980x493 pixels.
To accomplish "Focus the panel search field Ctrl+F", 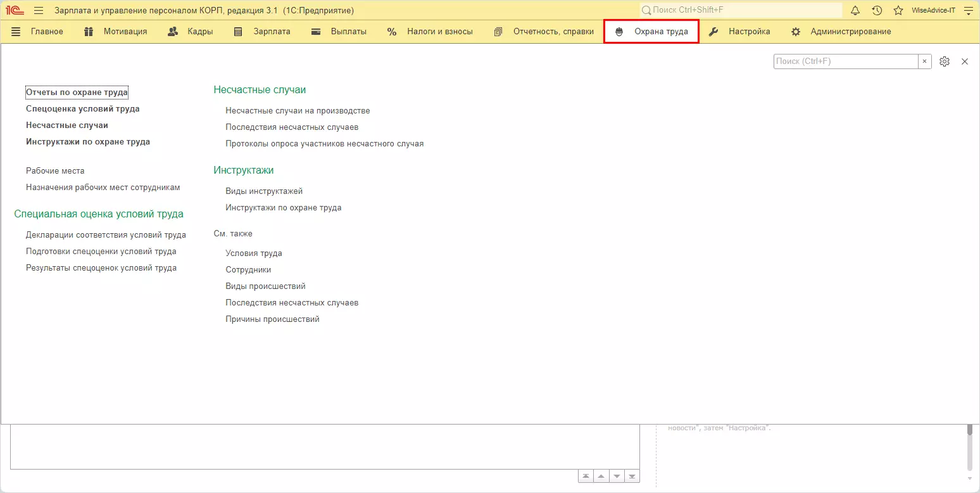I will [x=846, y=61].
